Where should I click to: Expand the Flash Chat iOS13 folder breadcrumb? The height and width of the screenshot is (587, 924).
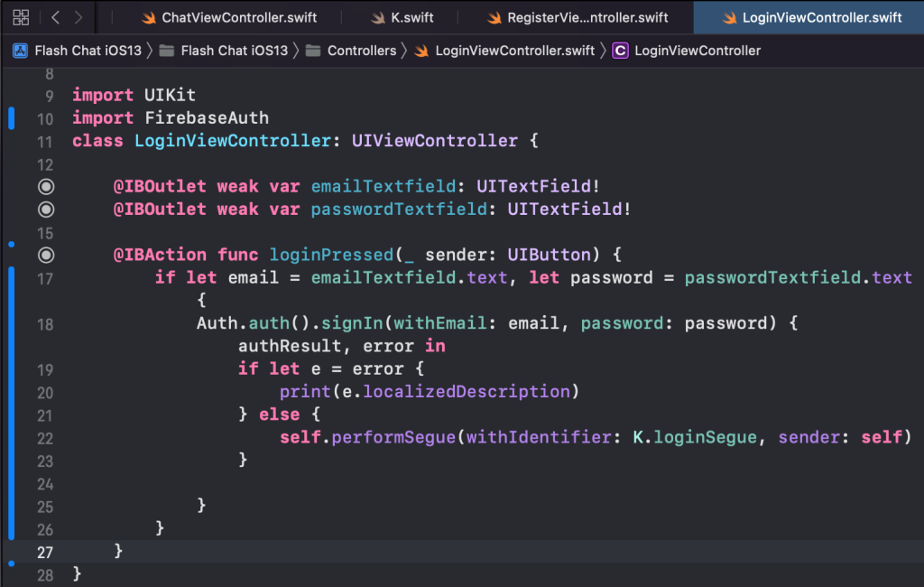click(234, 51)
